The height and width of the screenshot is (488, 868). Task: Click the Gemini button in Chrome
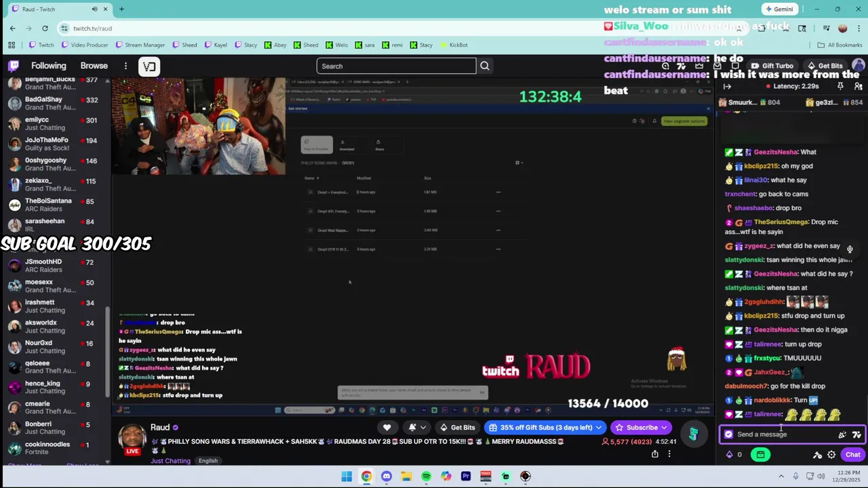pyautogui.click(x=778, y=9)
